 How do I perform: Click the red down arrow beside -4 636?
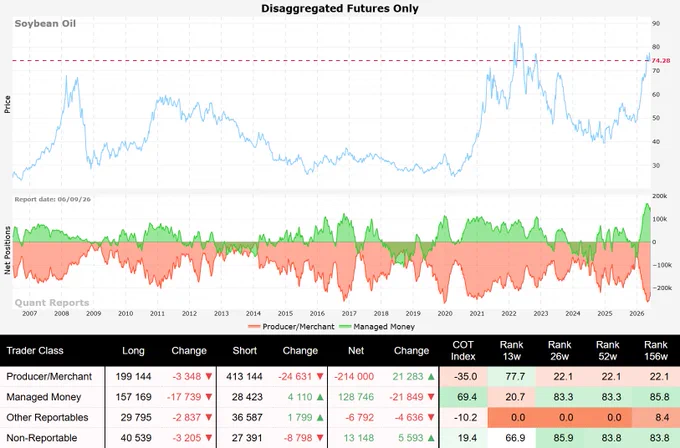click(x=431, y=417)
